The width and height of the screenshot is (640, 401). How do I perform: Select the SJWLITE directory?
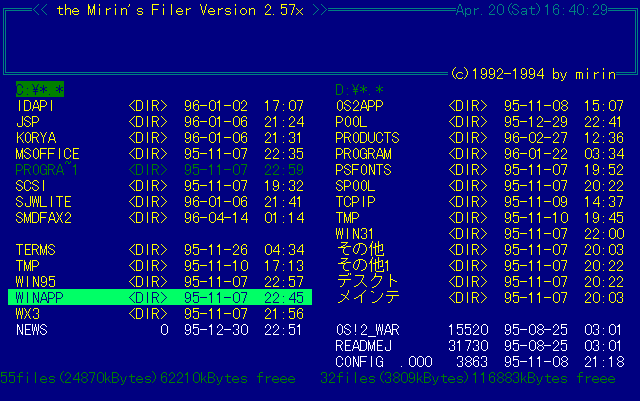[160, 202]
